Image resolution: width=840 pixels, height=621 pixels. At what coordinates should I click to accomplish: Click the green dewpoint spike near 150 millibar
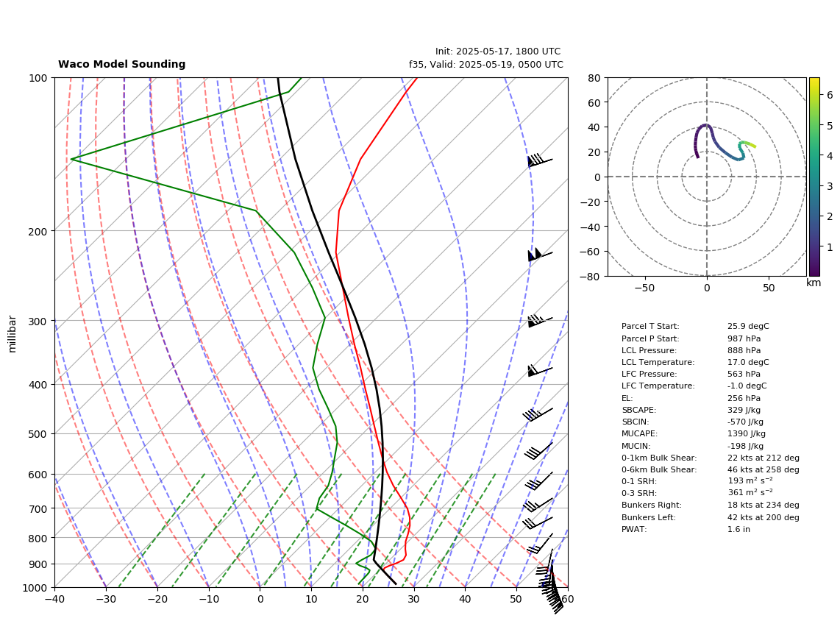[72, 159]
